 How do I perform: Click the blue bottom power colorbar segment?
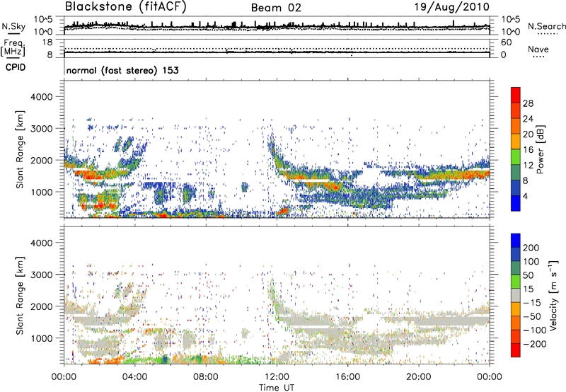(x=516, y=203)
